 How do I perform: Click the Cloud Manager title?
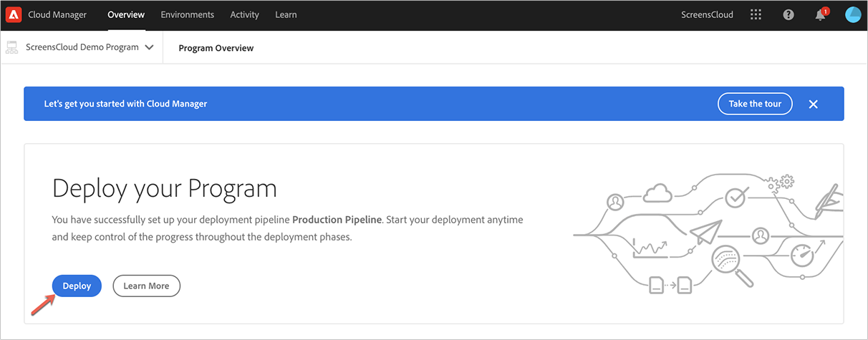(x=57, y=14)
